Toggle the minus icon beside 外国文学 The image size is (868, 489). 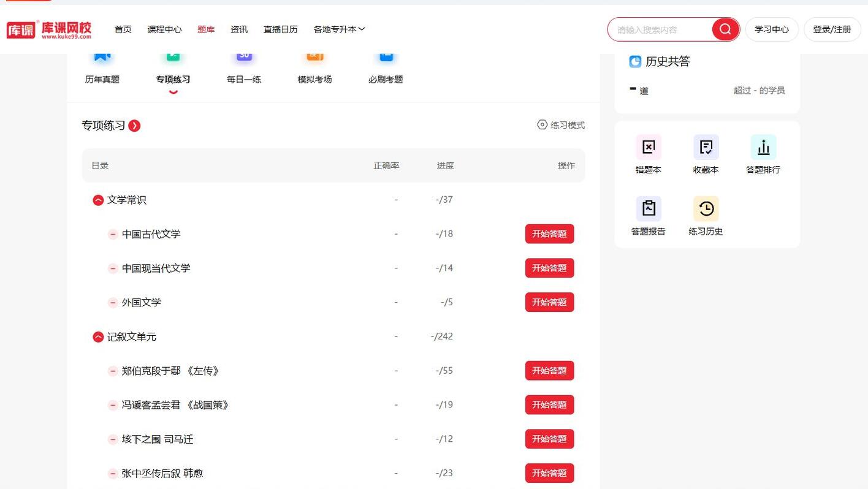click(113, 303)
